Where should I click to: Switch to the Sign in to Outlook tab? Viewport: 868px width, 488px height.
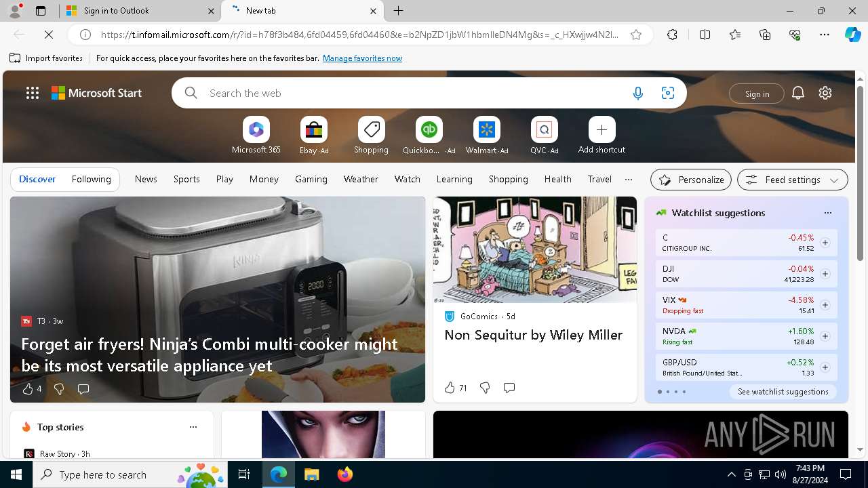140,11
